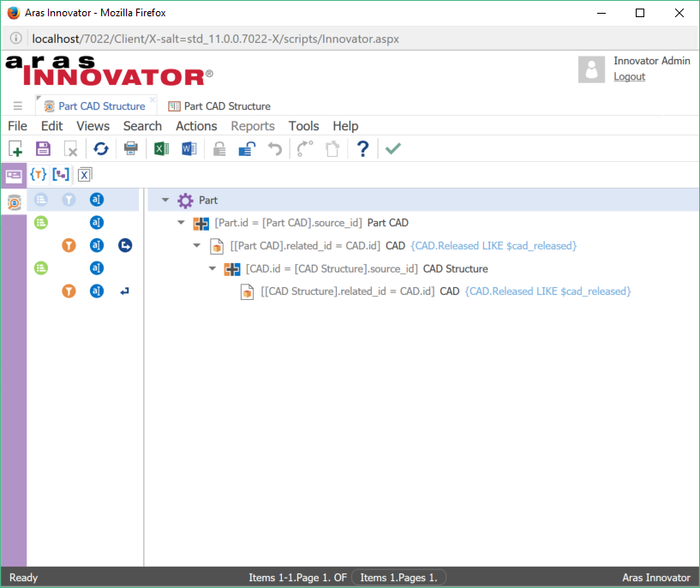Toggle the purple form view button
This screenshot has width=700, height=588.
click(14, 175)
